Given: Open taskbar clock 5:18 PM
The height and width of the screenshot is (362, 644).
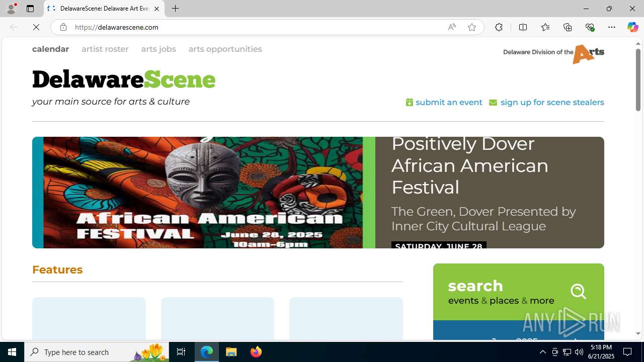Looking at the screenshot, I should (601, 352).
